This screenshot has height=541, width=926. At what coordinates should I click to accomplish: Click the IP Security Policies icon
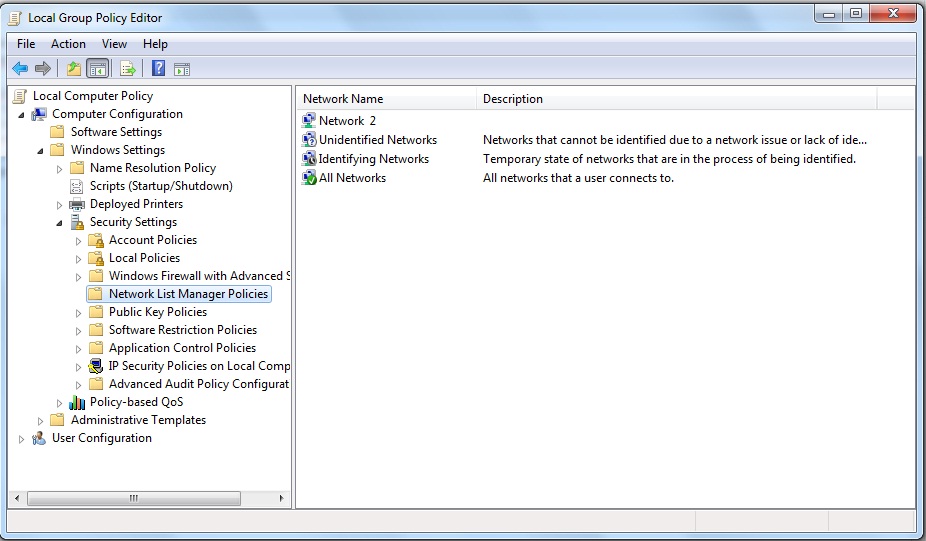(x=96, y=366)
